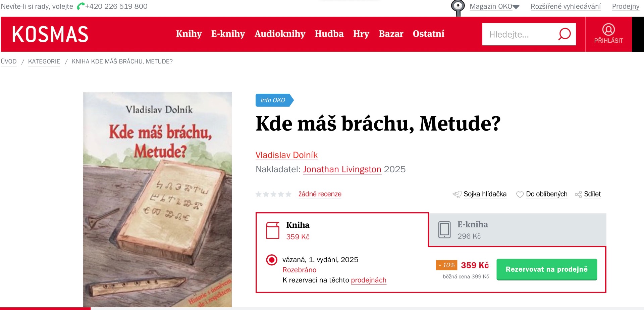The height and width of the screenshot is (310, 644).
Task: Click the share icon next to Sdílet
Action: 578,194
